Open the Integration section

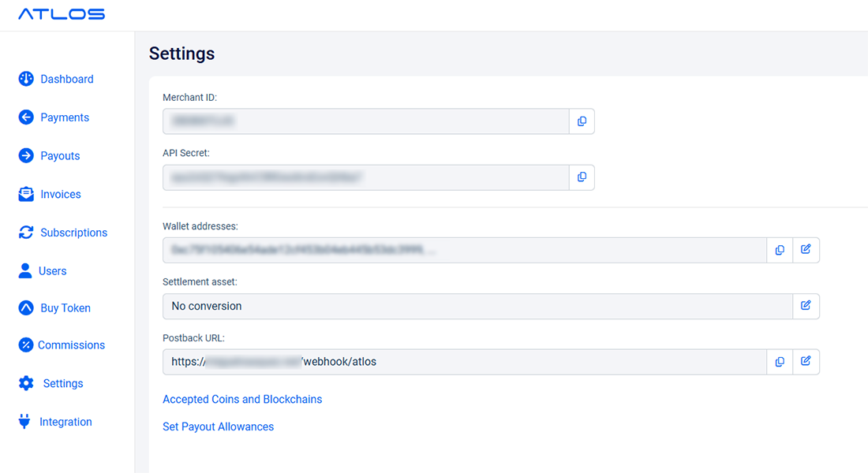pyautogui.click(x=65, y=422)
